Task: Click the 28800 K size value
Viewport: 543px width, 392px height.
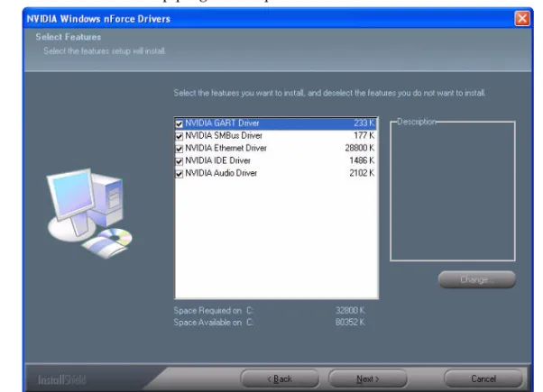Action: 360,148
